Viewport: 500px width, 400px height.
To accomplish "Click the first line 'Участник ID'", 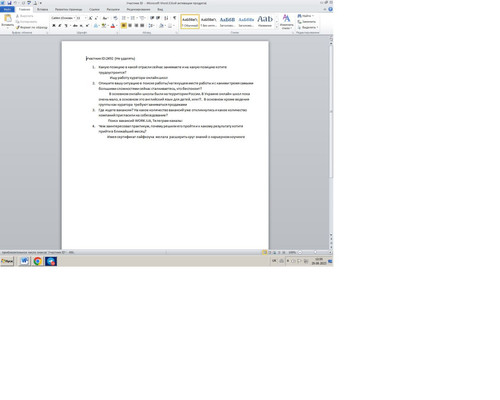I will coord(111,58).
